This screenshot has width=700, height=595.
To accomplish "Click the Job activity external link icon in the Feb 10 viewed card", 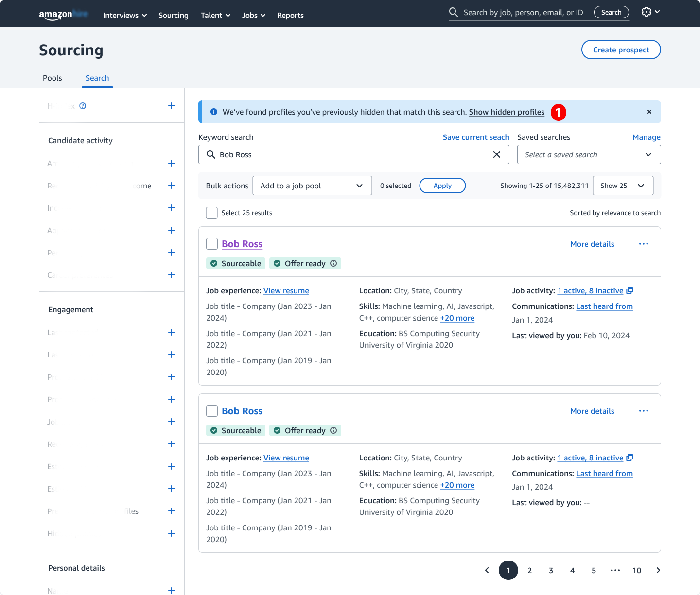I will pyautogui.click(x=630, y=290).
